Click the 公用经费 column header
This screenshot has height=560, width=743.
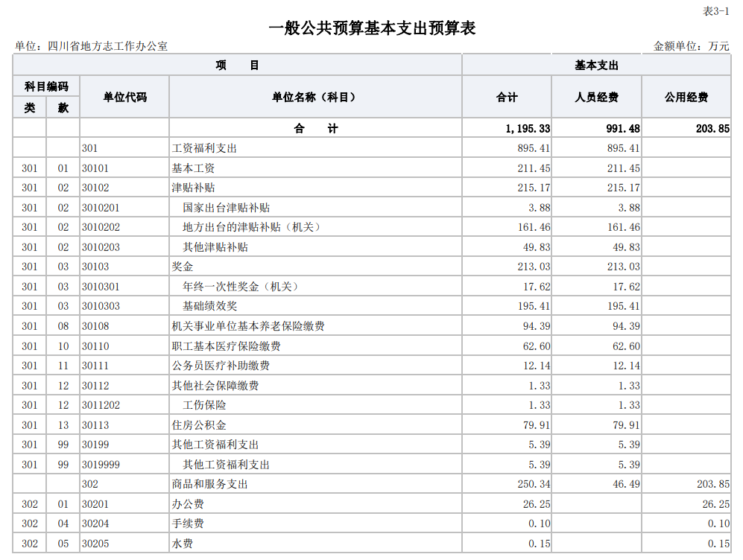pyautogui.click(x=686, y=98)
